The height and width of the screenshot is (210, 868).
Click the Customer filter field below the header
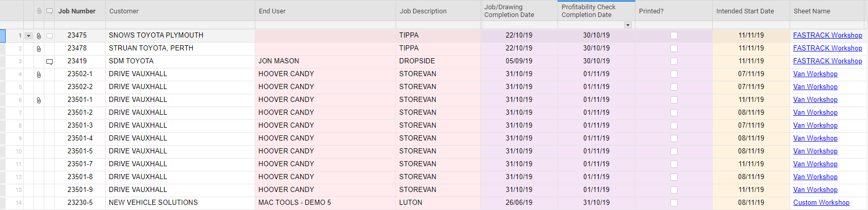tap(180, 25)
